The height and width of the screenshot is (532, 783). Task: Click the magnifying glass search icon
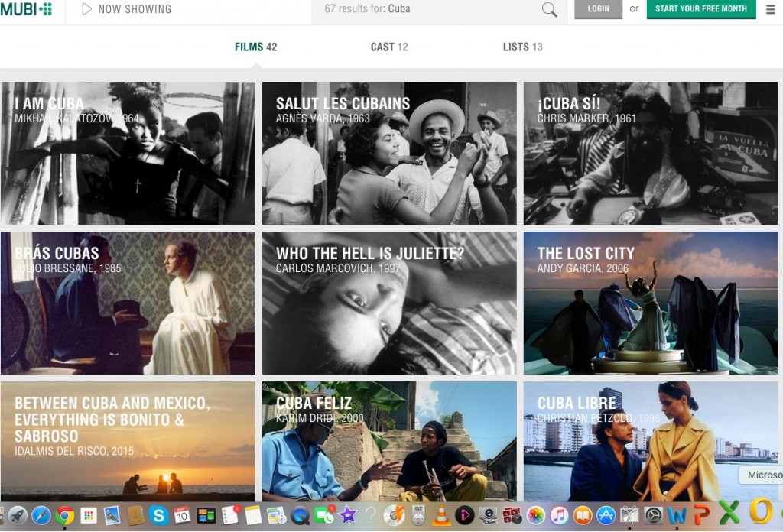[549, 9]
